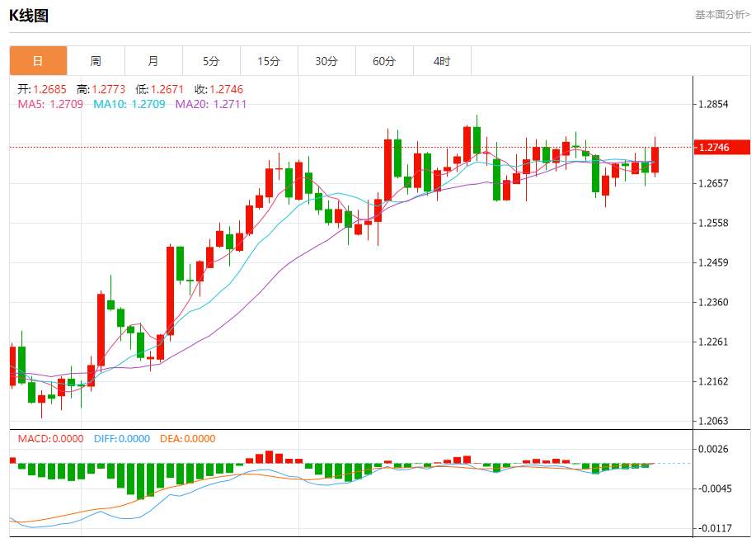Open the 月 monthly chart tab
This screenshot has height=538, width=756.
click(x=153, y=61)
